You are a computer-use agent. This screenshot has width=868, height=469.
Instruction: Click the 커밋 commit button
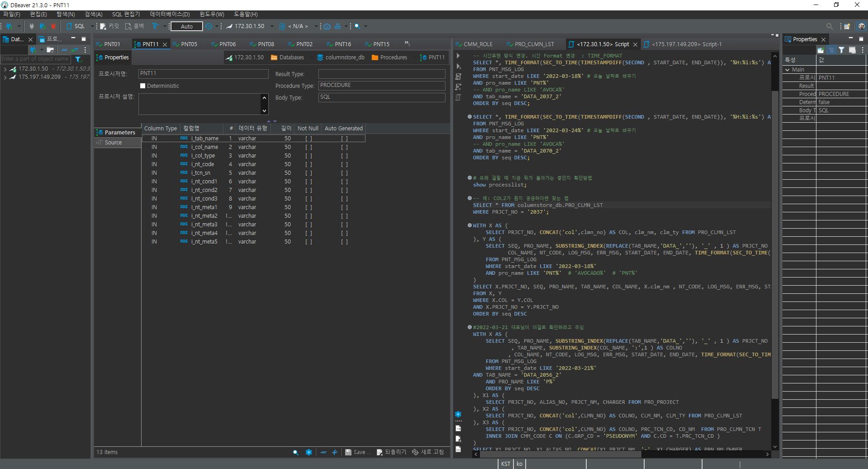point(109,26)
